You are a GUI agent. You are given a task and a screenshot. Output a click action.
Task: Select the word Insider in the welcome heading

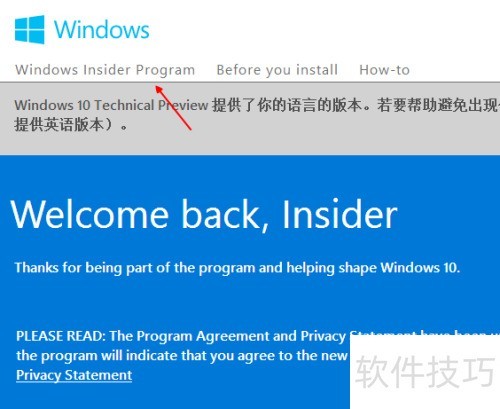[x=340, y=214]
